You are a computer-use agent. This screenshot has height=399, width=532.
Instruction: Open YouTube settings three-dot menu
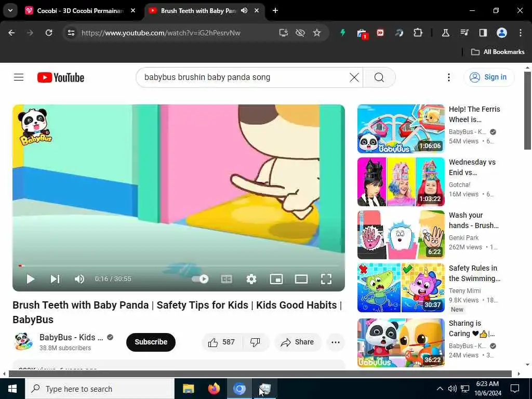click(448, 77)
